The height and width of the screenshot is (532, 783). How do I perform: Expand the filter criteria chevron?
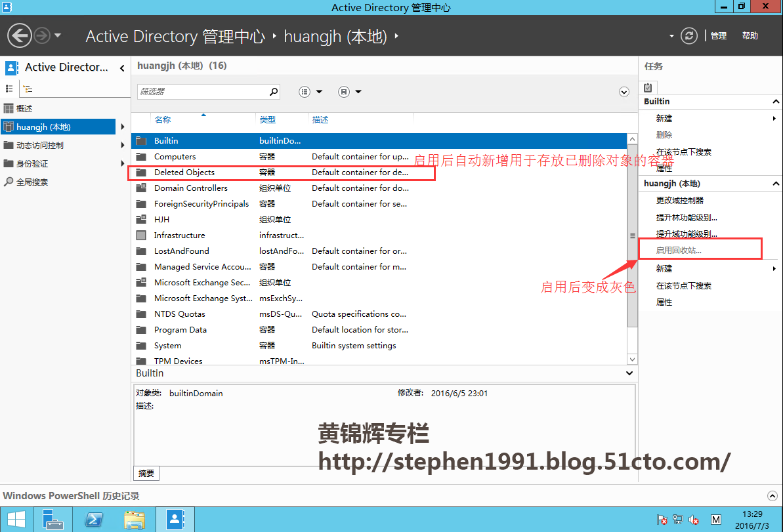(x=624, y=92)
